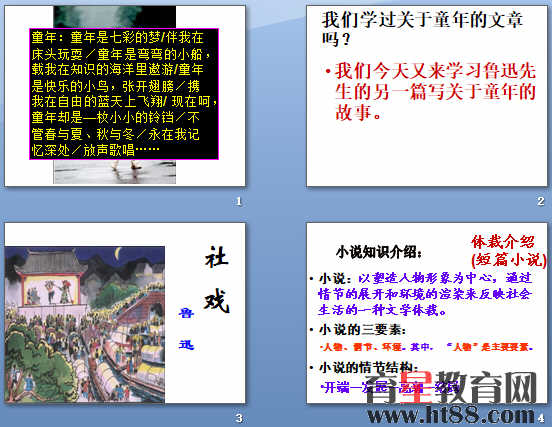Select slide 4 about 小说知识介绍

click(427, 313)
